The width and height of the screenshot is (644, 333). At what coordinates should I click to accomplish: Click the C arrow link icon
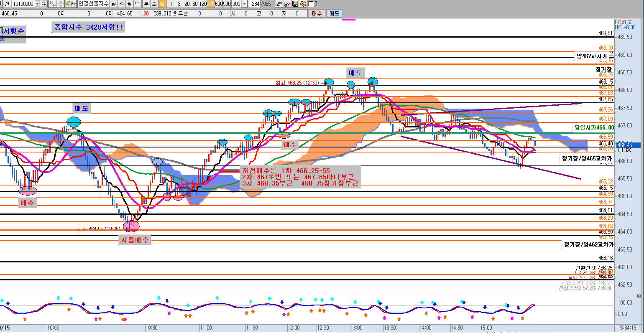52,4
